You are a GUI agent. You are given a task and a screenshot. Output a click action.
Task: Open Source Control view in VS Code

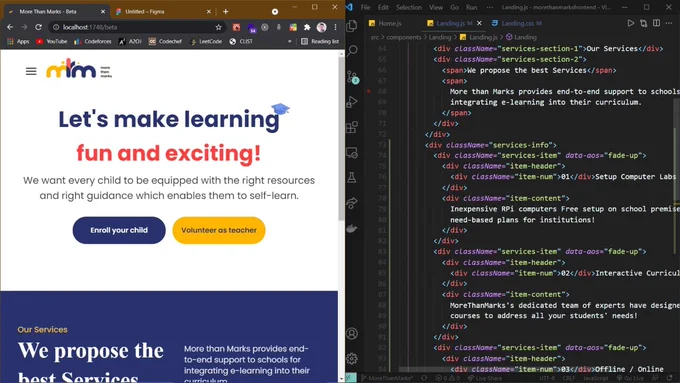352,77
